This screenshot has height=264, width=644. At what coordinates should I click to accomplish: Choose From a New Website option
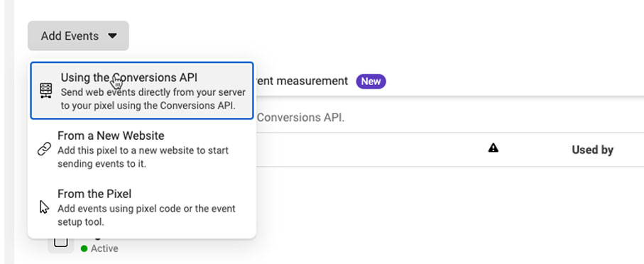tap(142, 149)
